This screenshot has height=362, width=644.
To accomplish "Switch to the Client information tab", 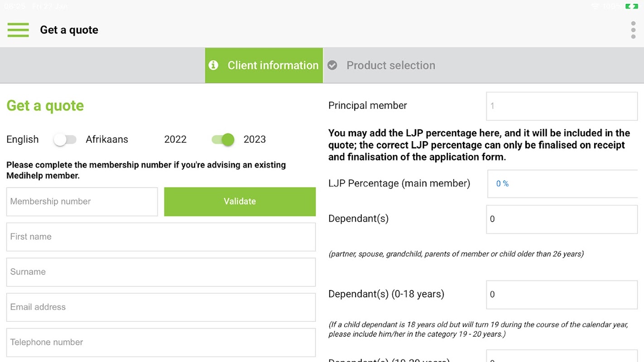I will [264, 65].
